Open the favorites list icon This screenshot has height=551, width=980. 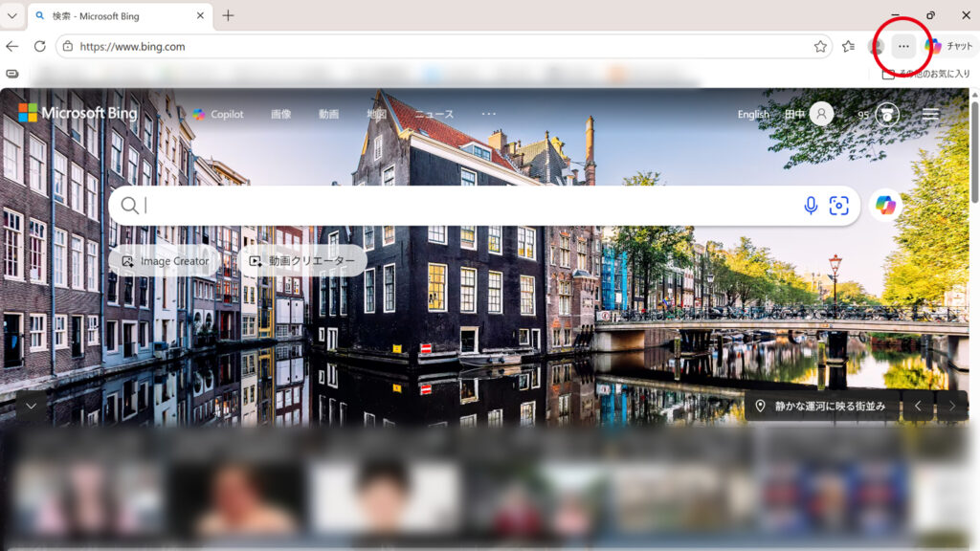(848, 46)
